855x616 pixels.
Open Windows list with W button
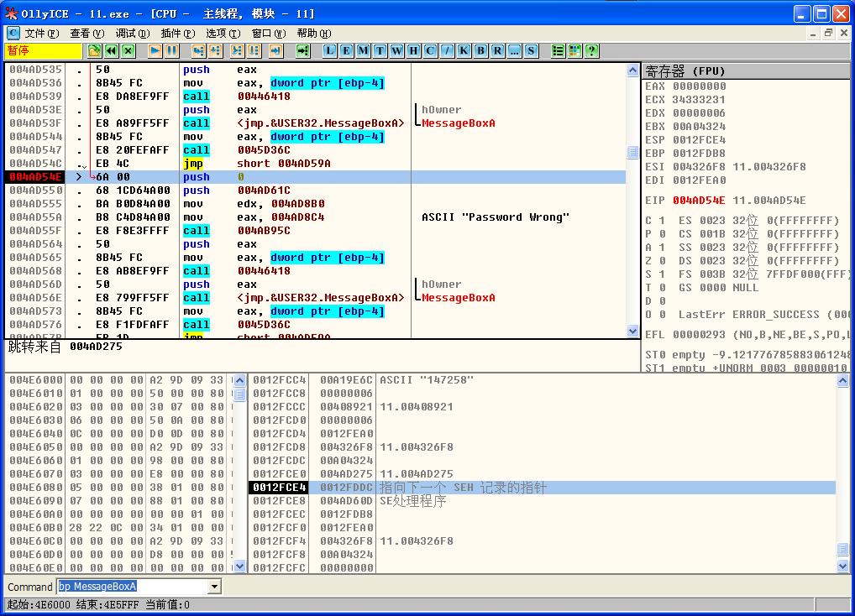pyautogui.click(x=397, y=51)
